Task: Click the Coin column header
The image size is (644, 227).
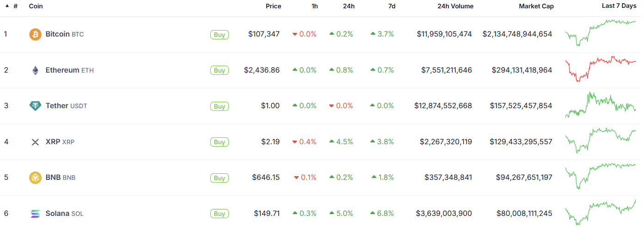Action: tap(36, 6)
